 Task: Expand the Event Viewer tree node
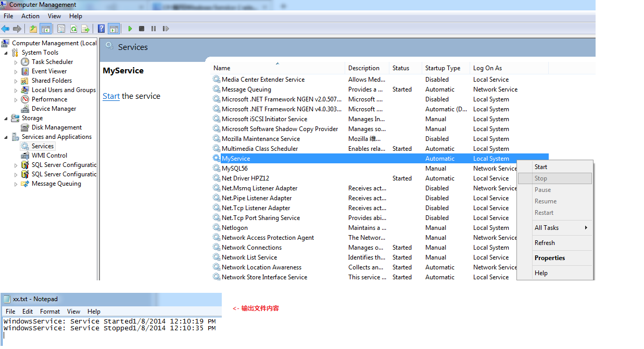[16, 72]
